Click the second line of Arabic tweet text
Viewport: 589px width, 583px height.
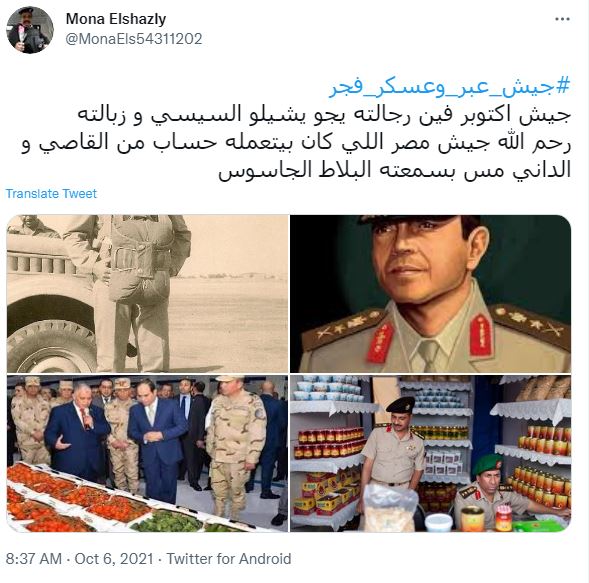click(x=296, y=142)
